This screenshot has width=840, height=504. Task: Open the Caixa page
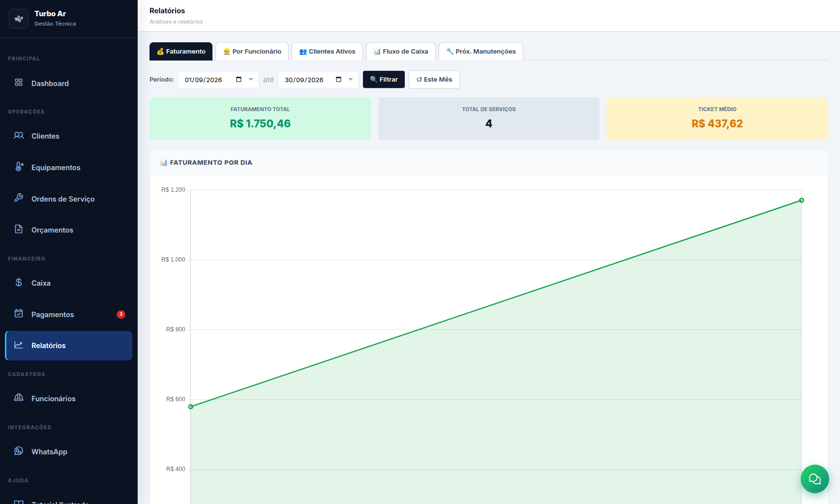click(x=68, y=283)
